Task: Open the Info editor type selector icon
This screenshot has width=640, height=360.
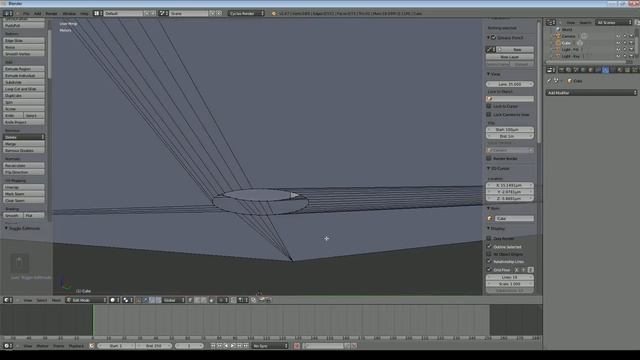Action: [x=8, y=13]
